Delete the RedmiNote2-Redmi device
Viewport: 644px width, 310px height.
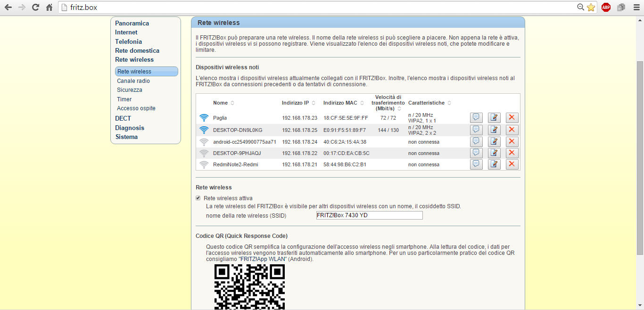pos(512,164)
